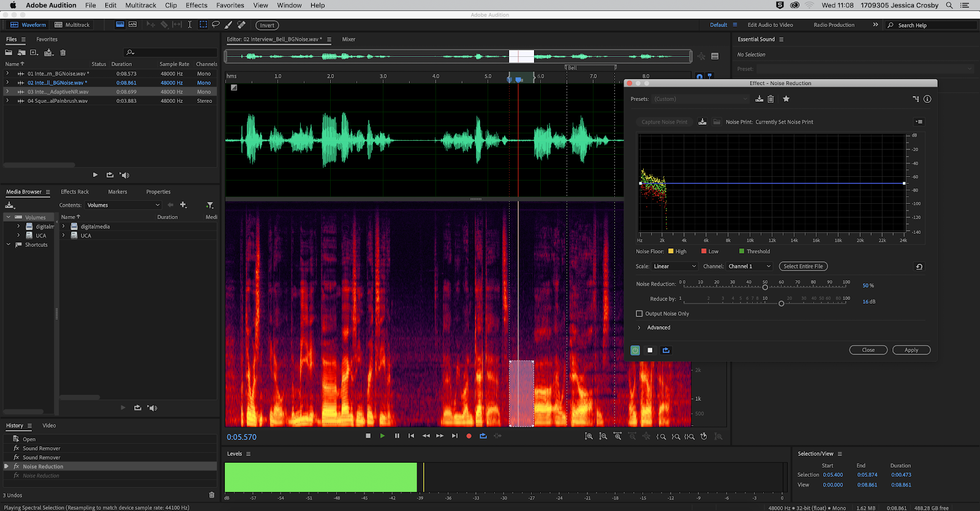Open the Effects menu

[x=197, y=5]
